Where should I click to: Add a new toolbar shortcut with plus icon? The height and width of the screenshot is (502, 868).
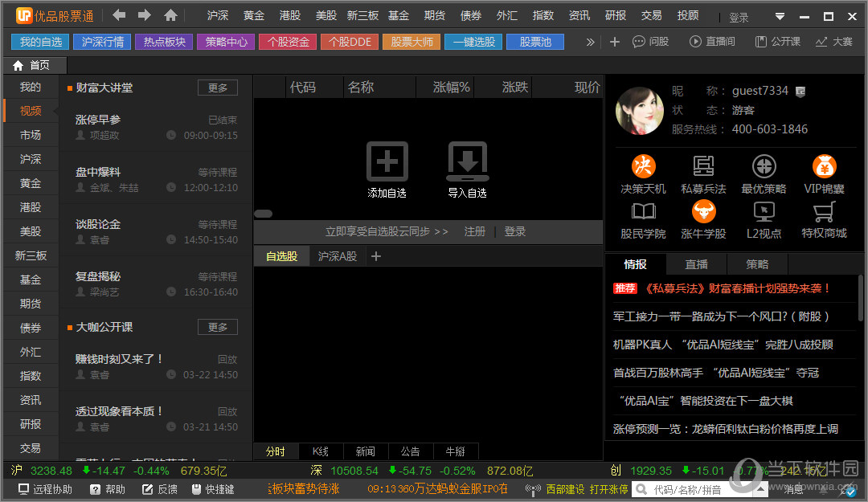(x=615, y=42)
